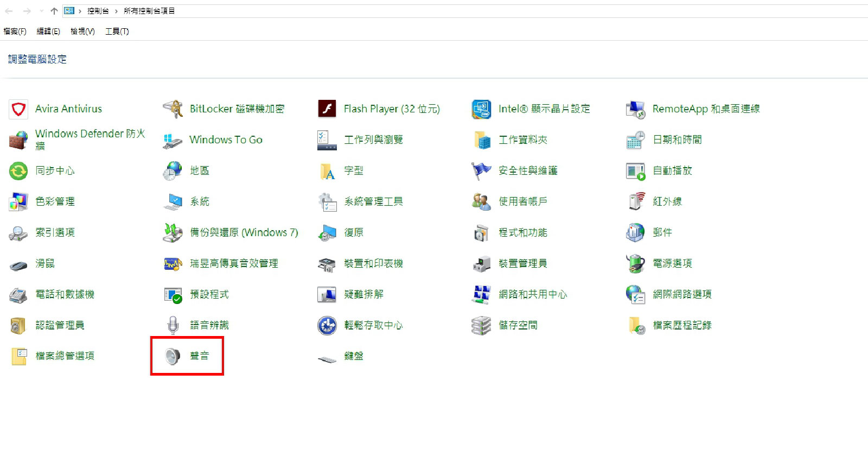Open the 輕鬆存取中心 icon
This screenshot has height=450, width=868.
[327, 326]
